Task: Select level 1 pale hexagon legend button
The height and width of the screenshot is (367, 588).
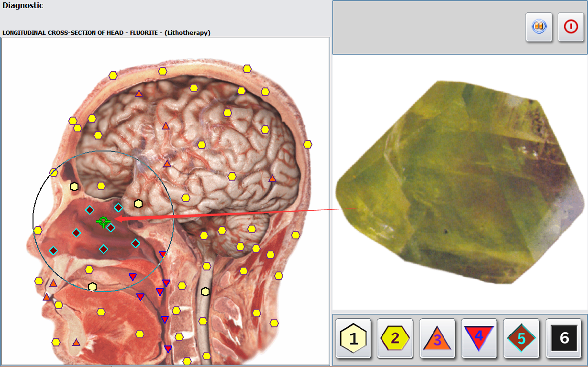Action: (353, 338)
